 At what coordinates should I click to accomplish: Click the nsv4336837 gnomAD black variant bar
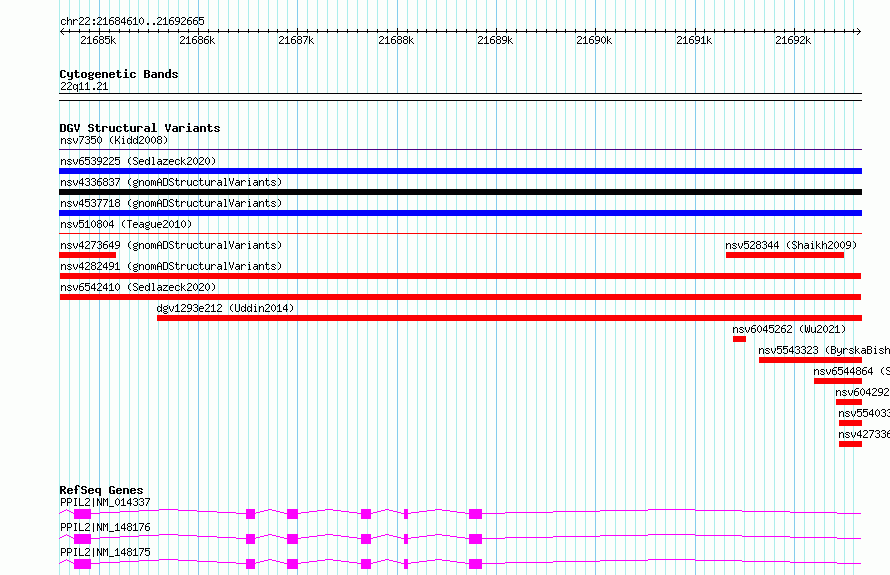(460, 192)
